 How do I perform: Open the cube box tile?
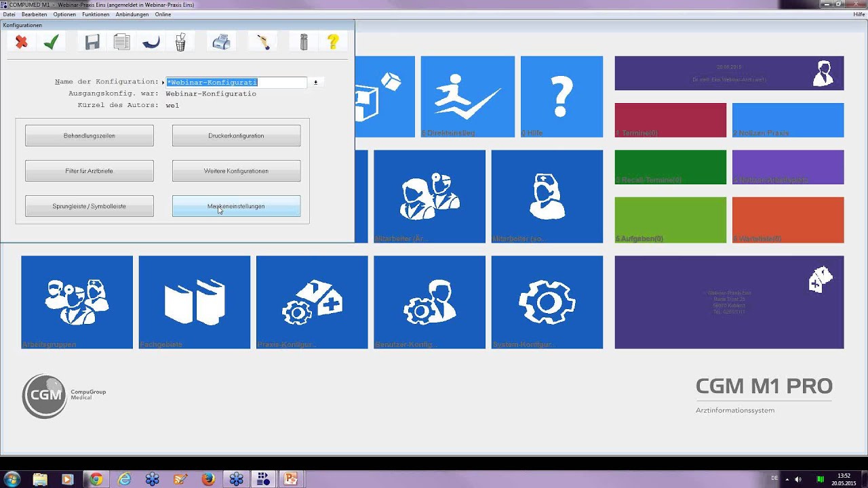pos(384,97)
